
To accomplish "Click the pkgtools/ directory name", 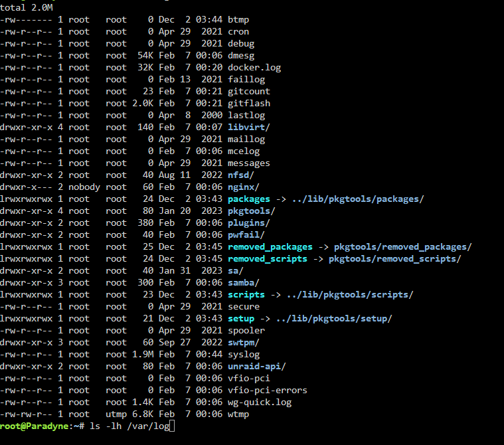I will [x=252, y=211].
